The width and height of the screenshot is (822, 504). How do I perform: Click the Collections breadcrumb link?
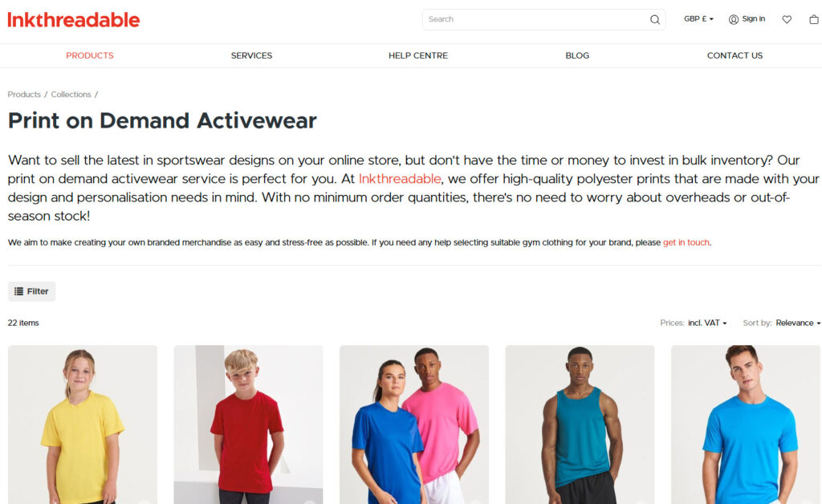pyautogui.click(x=71, y=95)
